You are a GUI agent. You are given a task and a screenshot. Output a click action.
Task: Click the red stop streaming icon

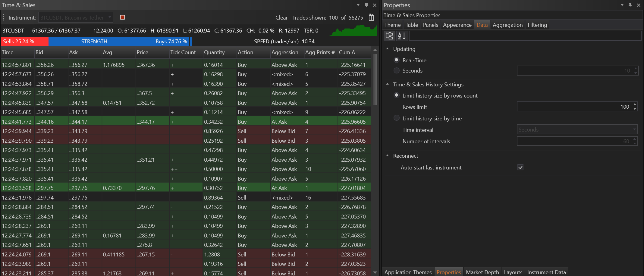122,17
